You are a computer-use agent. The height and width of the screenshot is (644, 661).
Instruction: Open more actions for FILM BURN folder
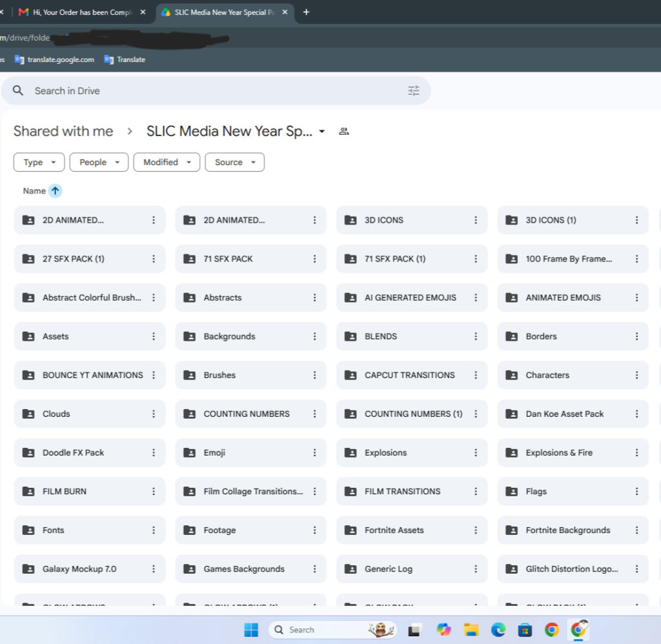tap(154, 492)
